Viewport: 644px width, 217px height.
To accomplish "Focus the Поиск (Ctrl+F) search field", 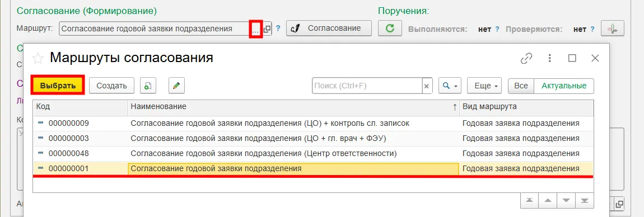I will 367,86.
